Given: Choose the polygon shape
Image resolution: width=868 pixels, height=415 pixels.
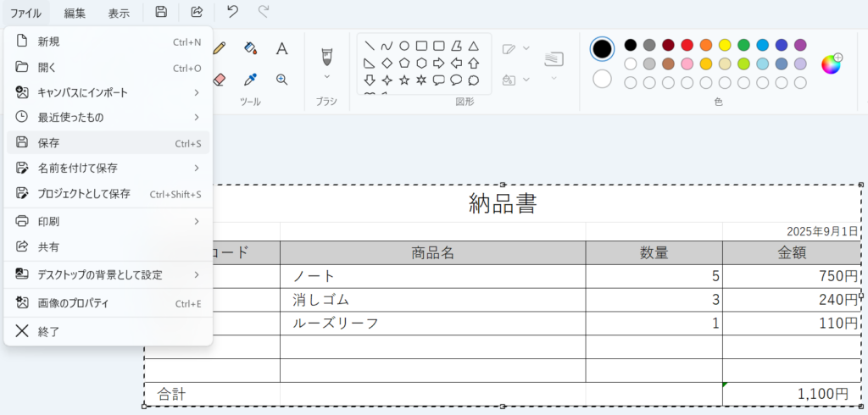Looking at the screenshot, I should (456, 46).
